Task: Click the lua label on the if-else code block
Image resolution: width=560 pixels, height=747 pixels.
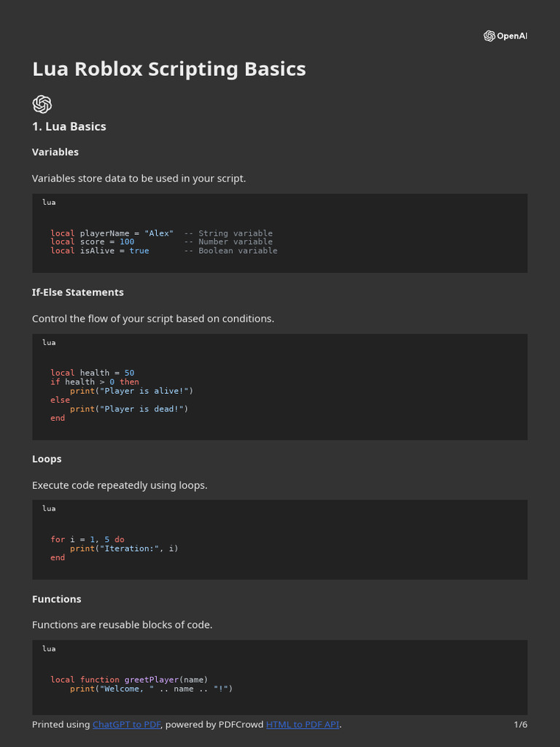Action: coord(49,342)
